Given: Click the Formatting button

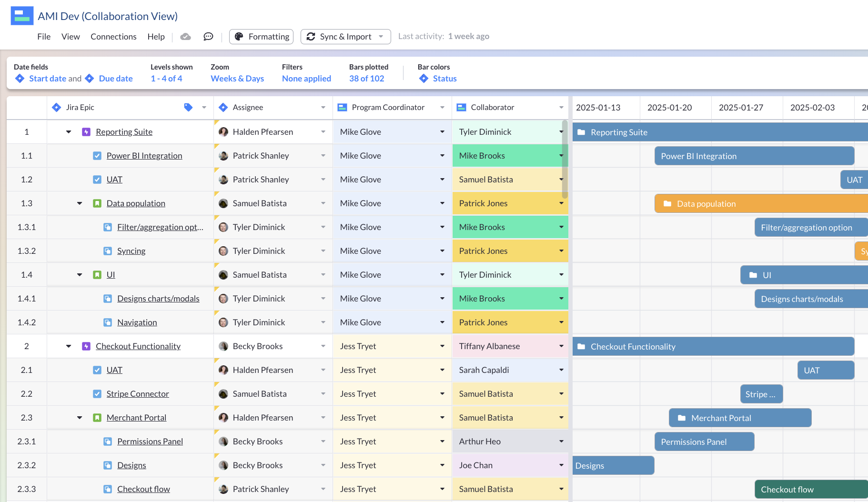Looking at the screenshot, I should coord(261,37).
